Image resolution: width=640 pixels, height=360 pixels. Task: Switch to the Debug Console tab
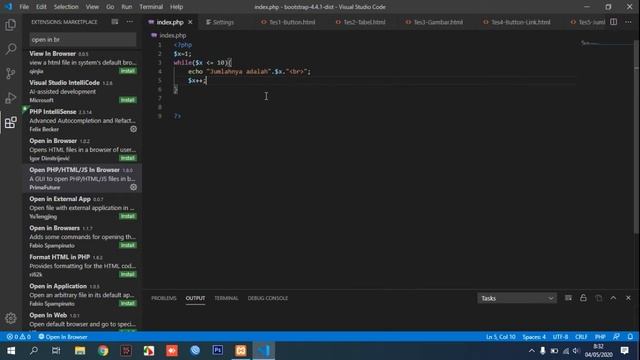268,298
